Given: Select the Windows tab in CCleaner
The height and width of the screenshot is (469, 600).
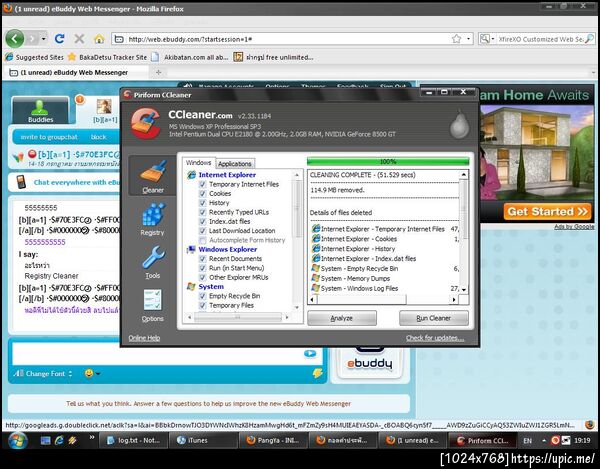Looking at the screenshot, I should click(x=198, y=163).
